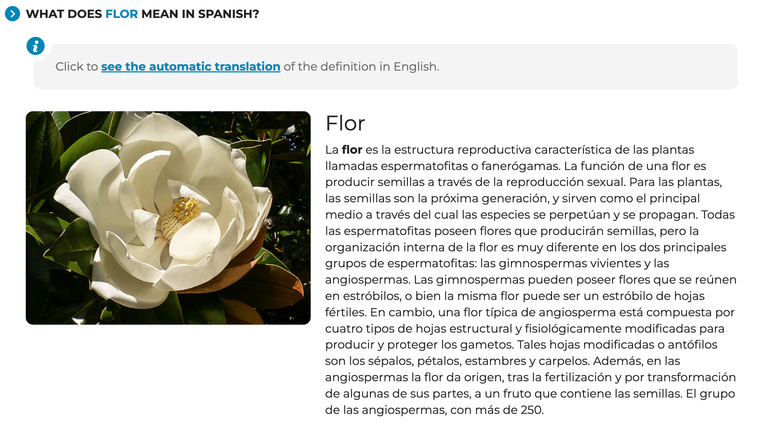Click the word 'fisiológicamente' in the paragraph
768x425 pixels.
[x=574, y=329]
